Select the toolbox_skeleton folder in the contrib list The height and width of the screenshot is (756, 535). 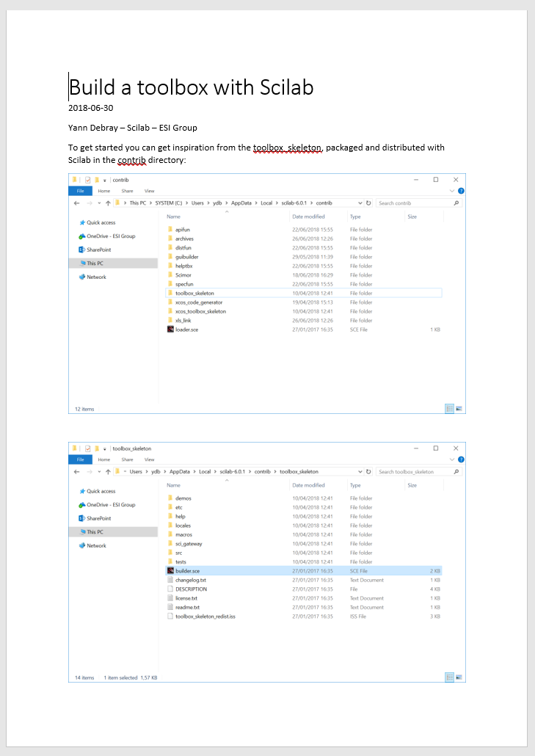coord(194,293)
